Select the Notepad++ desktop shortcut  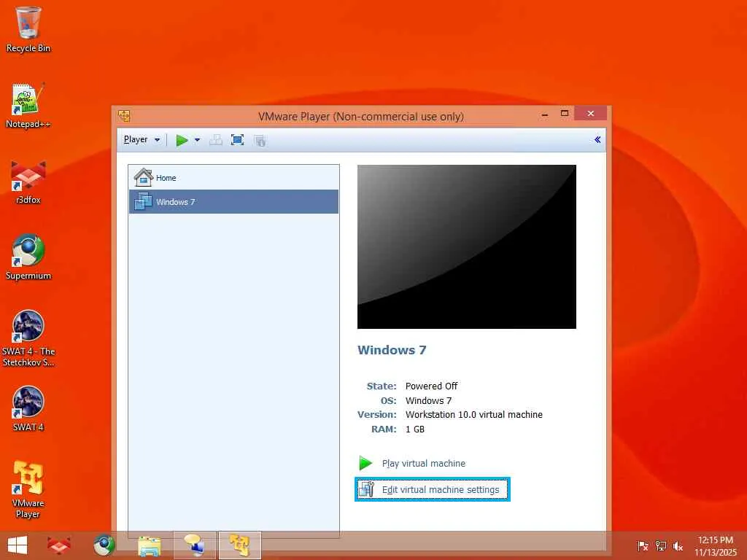click(28, 105)
